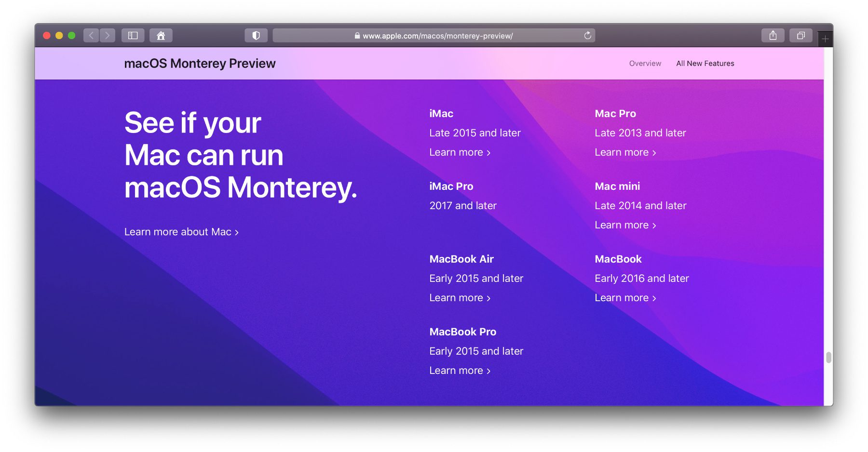
Task: Go forward with Safari's forward arrow
Action: (x=108, y=36)
